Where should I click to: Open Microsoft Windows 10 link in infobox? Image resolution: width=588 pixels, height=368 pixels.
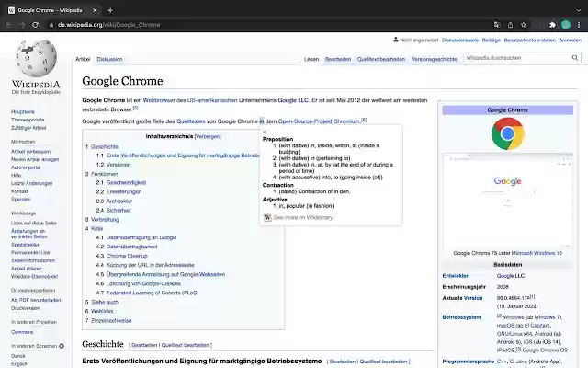coord(537,253)
